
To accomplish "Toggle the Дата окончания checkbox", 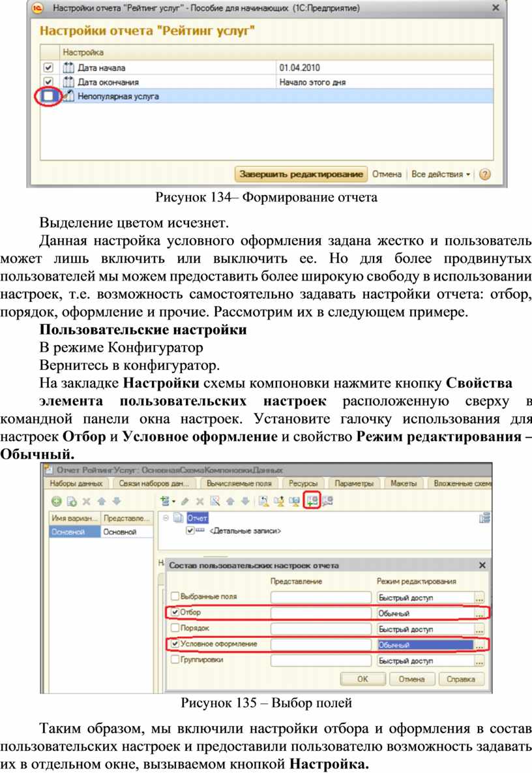I will (x=48, y=82).
